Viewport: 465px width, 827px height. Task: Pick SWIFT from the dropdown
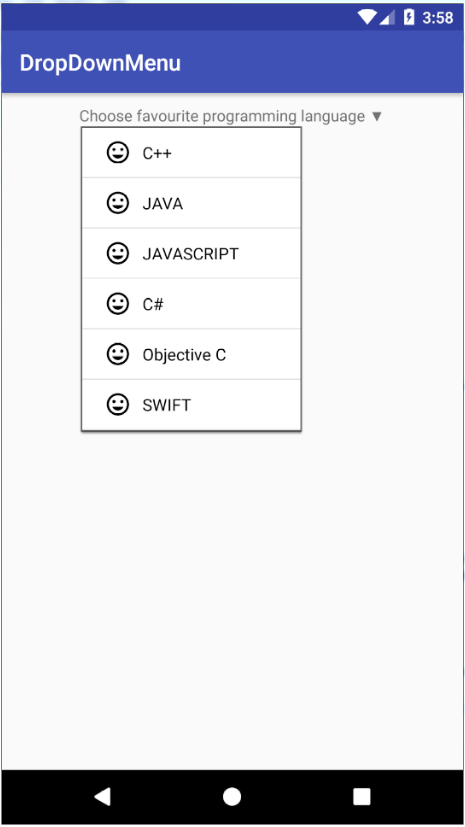191,405
